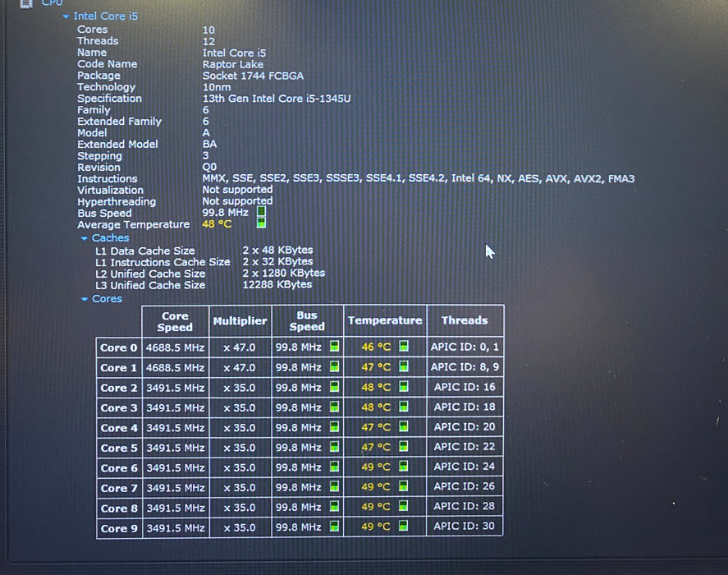Click the Average Temperature 48 °C value

217,224
